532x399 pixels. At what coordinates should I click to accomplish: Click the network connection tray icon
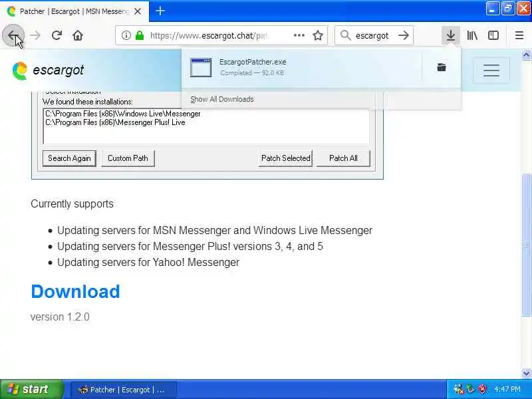click(458, 389)
